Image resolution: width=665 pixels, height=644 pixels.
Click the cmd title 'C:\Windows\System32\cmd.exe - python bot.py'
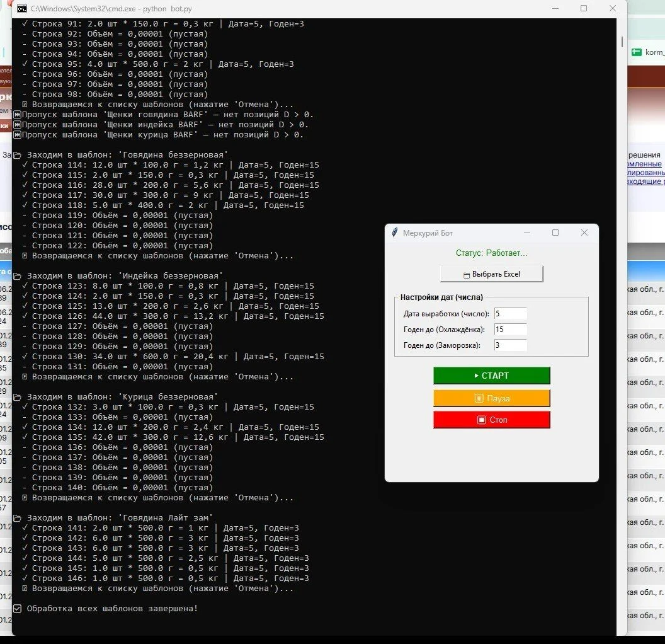[x=111, y=8]
